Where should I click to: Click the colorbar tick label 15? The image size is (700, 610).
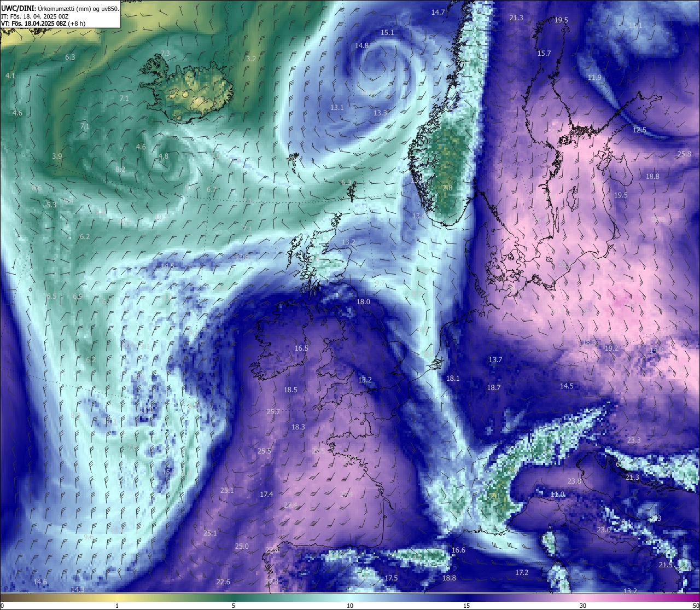point(466,606)
